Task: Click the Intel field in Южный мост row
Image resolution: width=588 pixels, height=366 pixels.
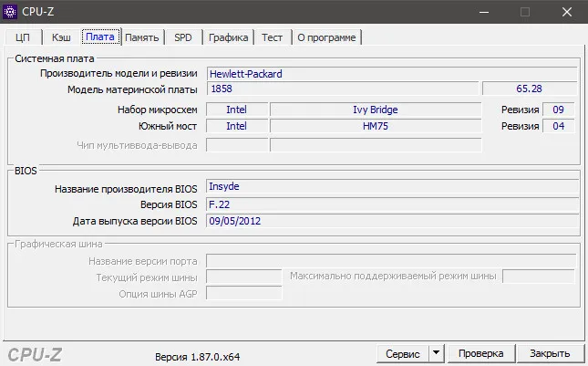Action: click(237, 126)
